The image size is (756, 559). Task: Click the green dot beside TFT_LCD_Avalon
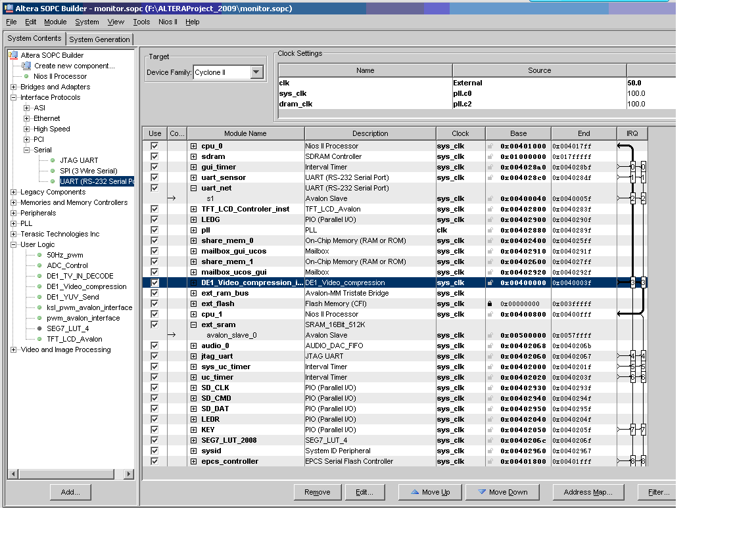(39, 339)
